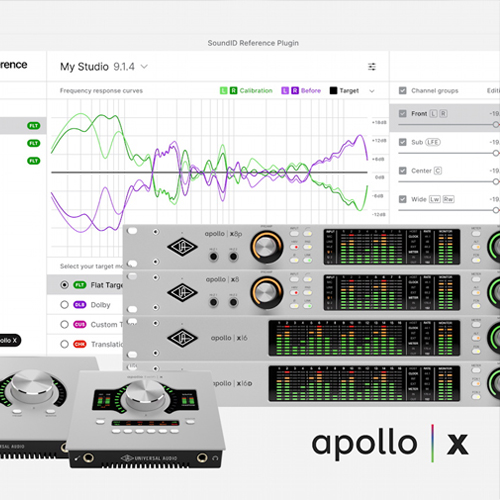Toggle the Sub channel group checkbox
Image resolution: width=500 pixels, height=500 pixels.
[403, 142]
